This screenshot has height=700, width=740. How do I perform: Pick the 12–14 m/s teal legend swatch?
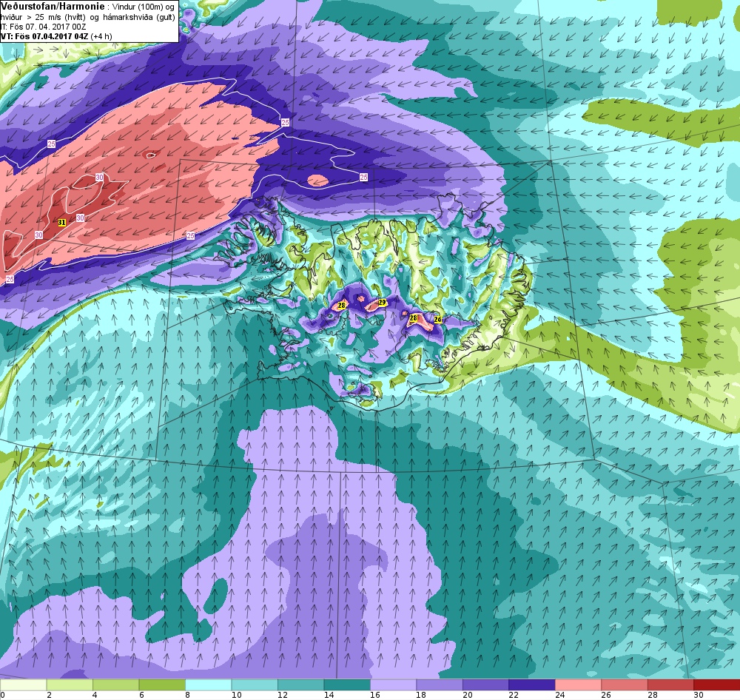point(300,684)
